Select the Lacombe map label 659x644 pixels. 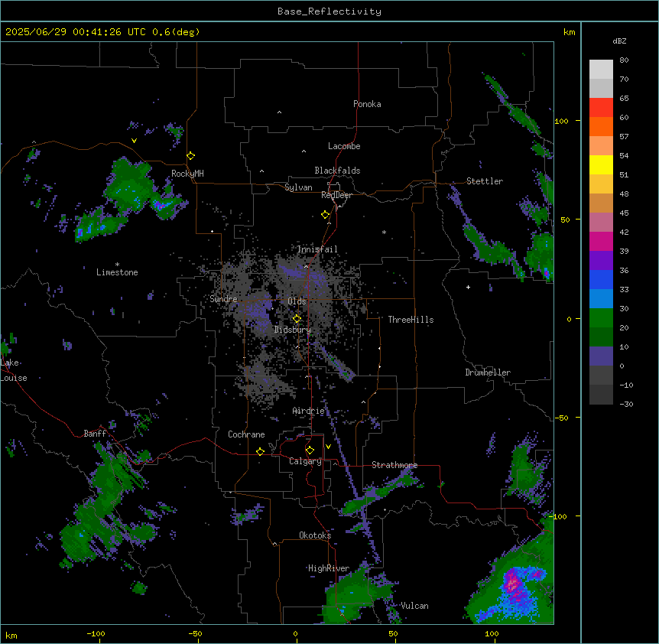click(x=344, y=146)
